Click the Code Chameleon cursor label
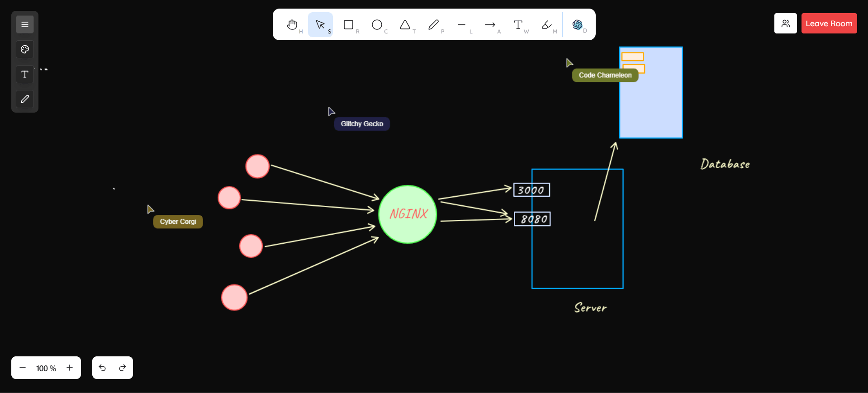This screenshot has height=393, width=868. (x=605, y=76)
